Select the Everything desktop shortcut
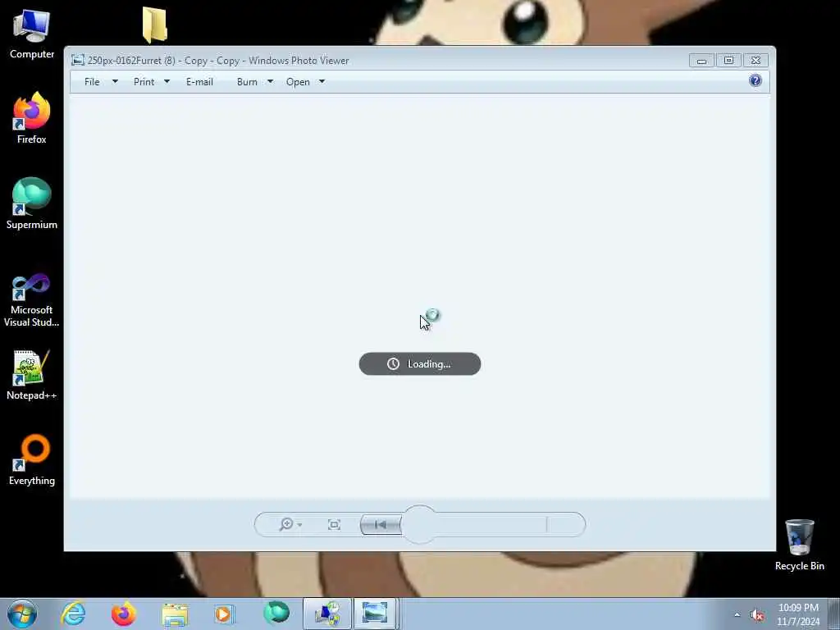Image resolution: width=840 pixels, height=630 pixels. tap(32, 459)
